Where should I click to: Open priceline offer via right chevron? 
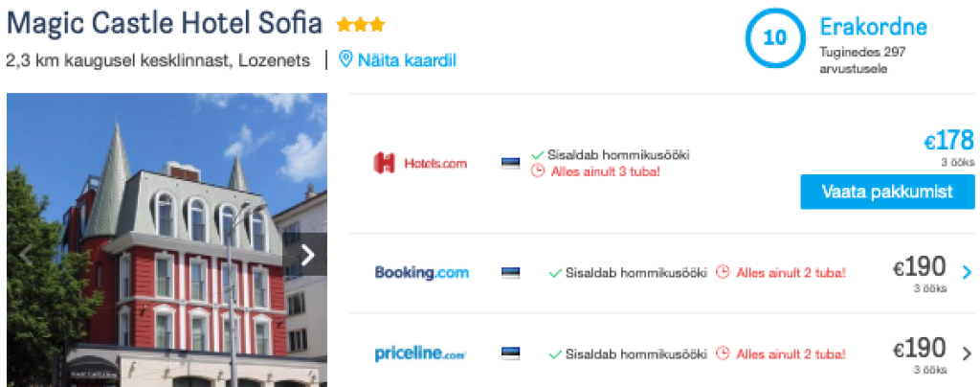[x=967, y=353]
